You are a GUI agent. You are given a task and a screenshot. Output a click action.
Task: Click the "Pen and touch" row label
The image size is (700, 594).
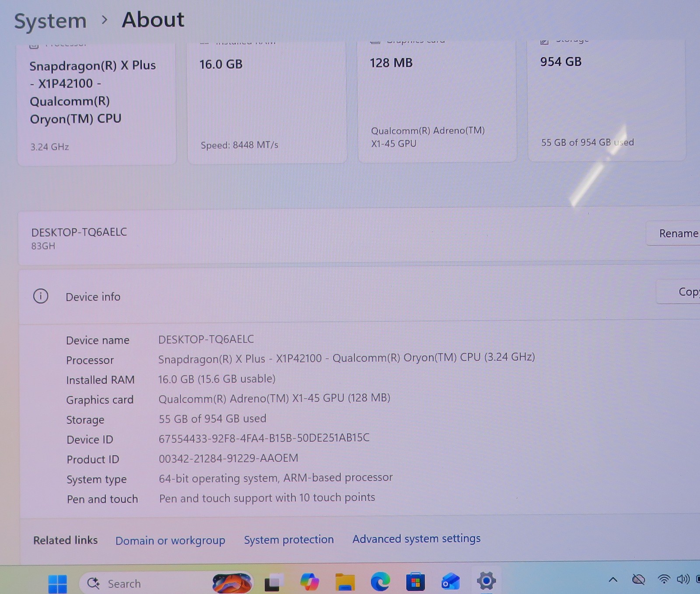click(102, 499)
